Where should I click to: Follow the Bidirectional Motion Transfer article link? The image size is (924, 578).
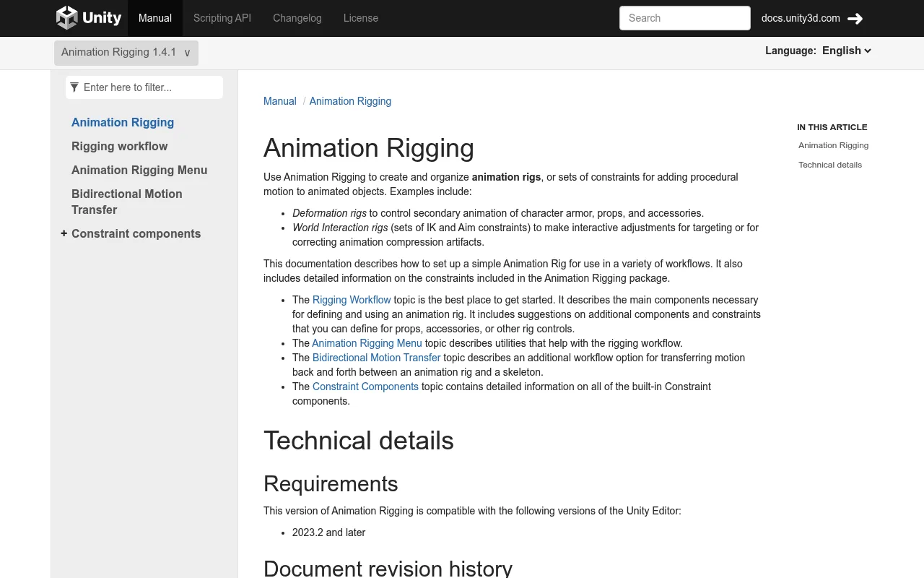click(x=376, y=358)
